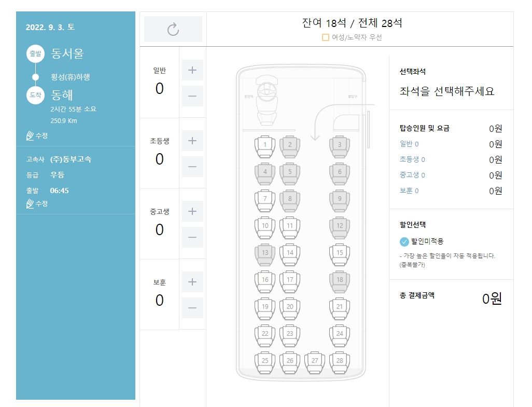Decrease 일반 count with minus stepper
Image resolution: width=532 pixels, height=407 pixels.
click(x=192, y=96)
